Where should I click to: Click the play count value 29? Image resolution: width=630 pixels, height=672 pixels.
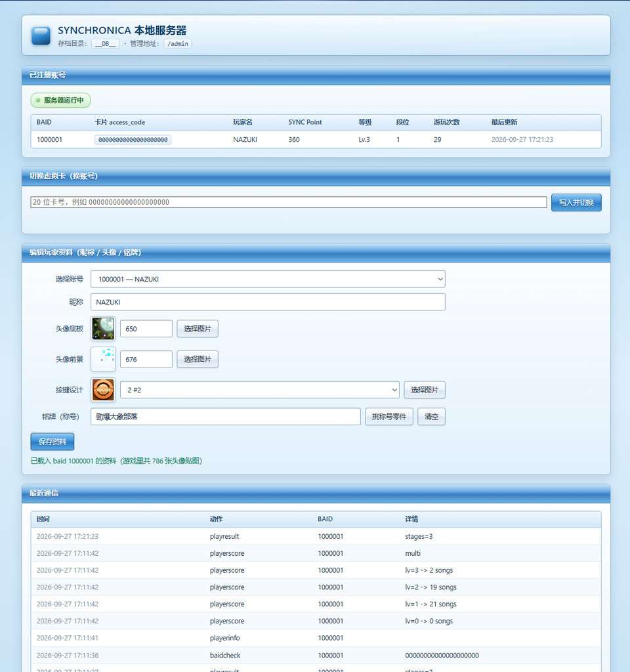(x=437, y=140)
